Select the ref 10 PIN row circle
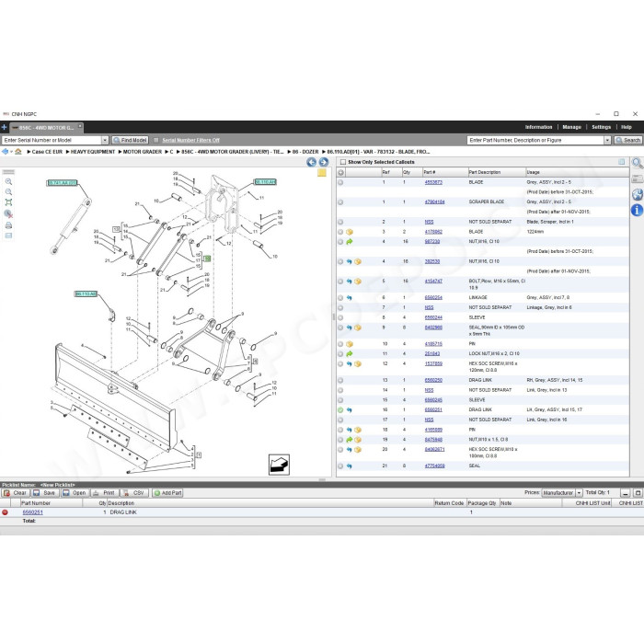The width and height of the screenshot is (644, 644). [340, 344]
